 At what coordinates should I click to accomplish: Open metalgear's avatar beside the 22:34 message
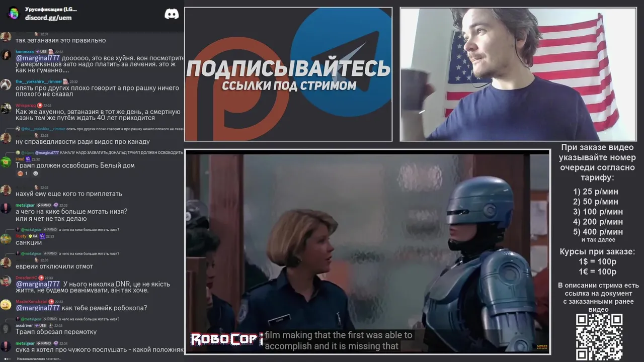point(6,346)
